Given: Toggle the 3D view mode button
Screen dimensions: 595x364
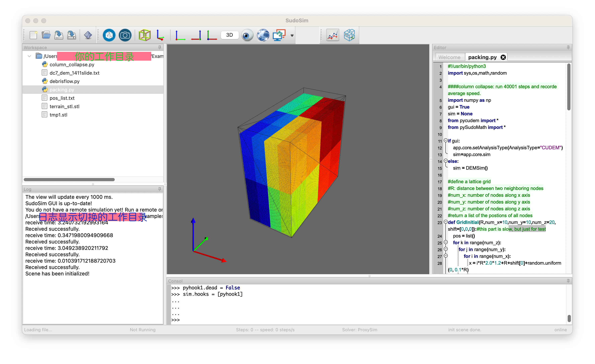Looking at the screenshot, I should [229, 35].
